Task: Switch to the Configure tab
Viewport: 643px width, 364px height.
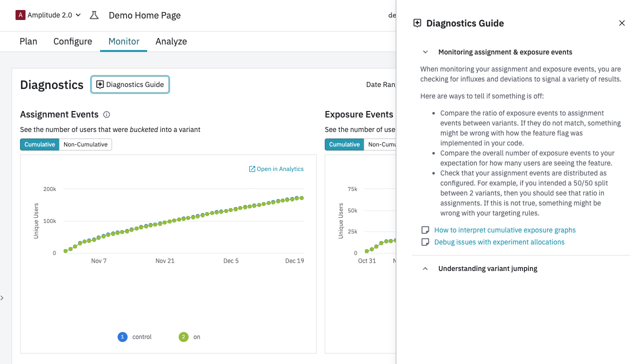Action: pos(73,41)
